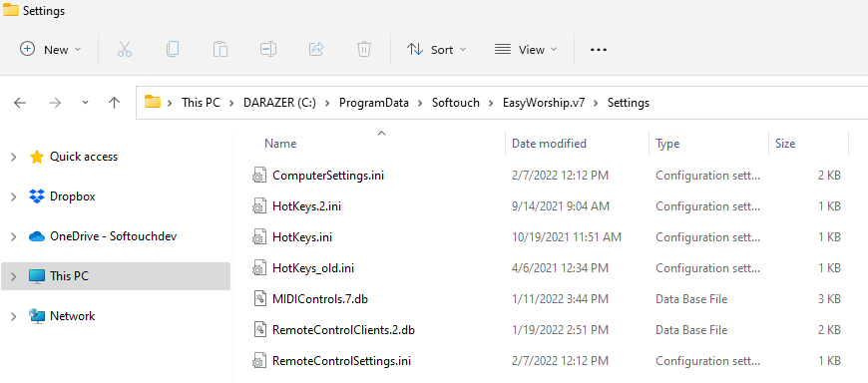868x383 pixels.
Task: Click ProgramData in address path
Action: pyautogui.click(x=374, y=103)
